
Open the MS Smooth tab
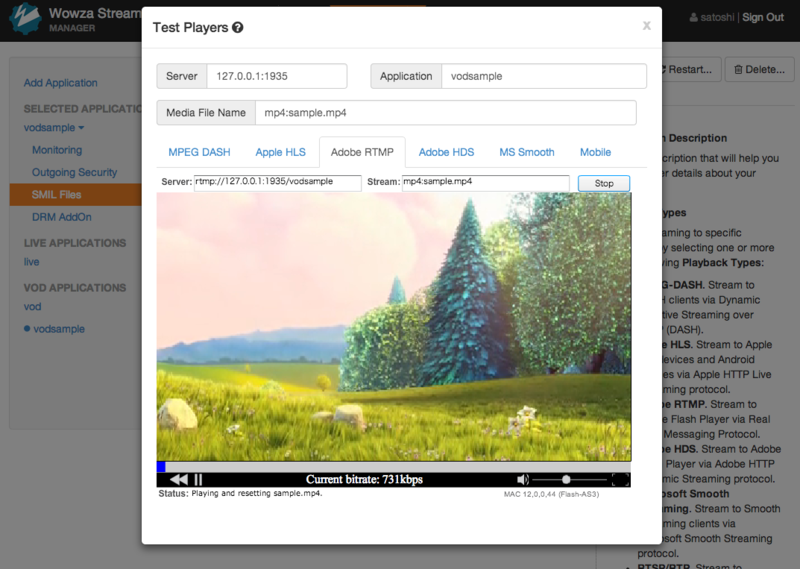527,152
